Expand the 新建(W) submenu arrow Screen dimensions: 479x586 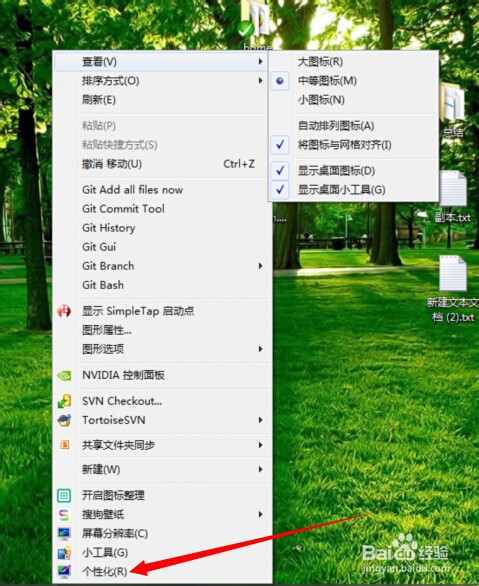[260, 469]
